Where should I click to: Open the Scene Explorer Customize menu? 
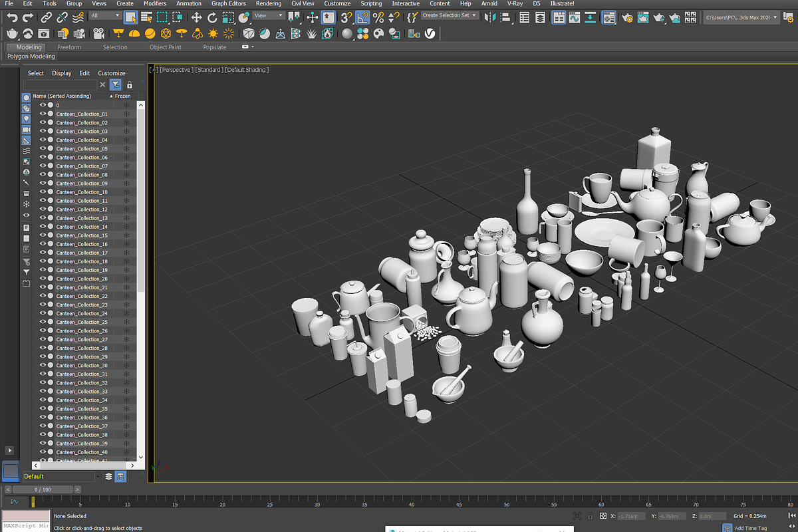(112, 73)
